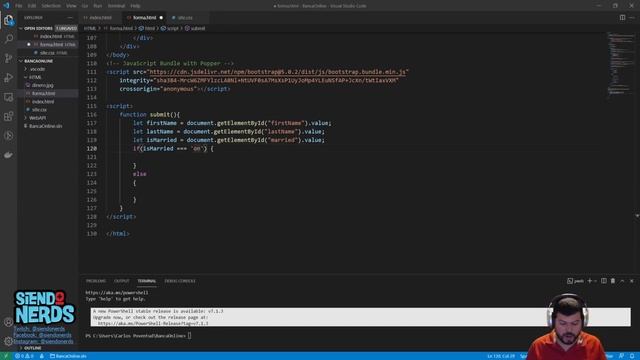Expand the Outline section
This screenshot has width=640, height=360.
pos(33,348)
